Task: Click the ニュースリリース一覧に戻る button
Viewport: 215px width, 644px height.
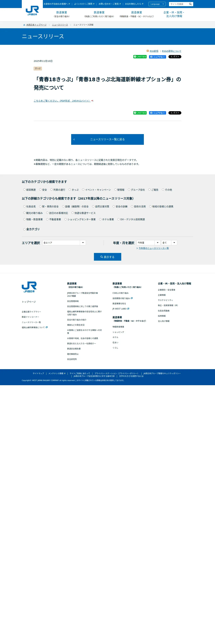Action: [107, 139]
